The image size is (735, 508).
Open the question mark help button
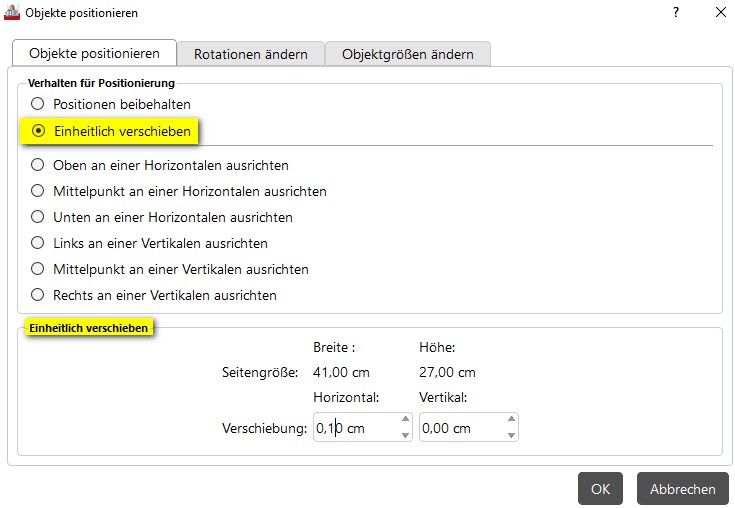pyautogui.click(x=675, y=13)
